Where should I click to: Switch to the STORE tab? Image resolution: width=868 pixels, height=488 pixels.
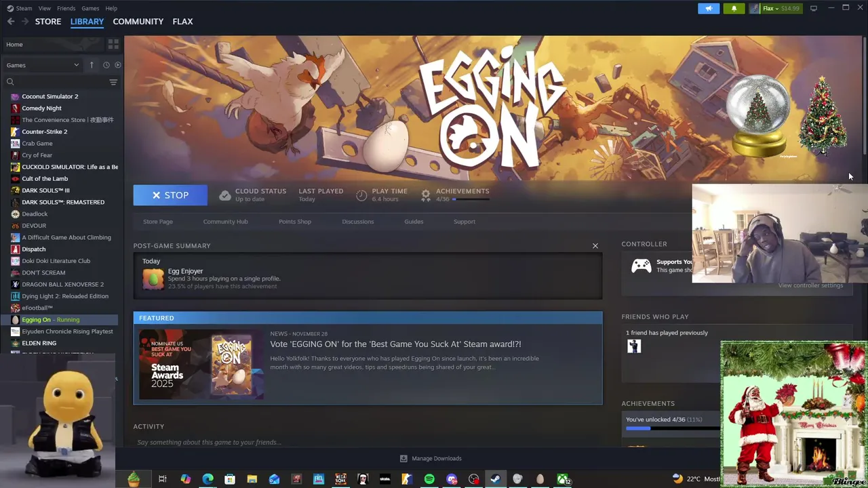pyautogui.click(x=48, y=22)
